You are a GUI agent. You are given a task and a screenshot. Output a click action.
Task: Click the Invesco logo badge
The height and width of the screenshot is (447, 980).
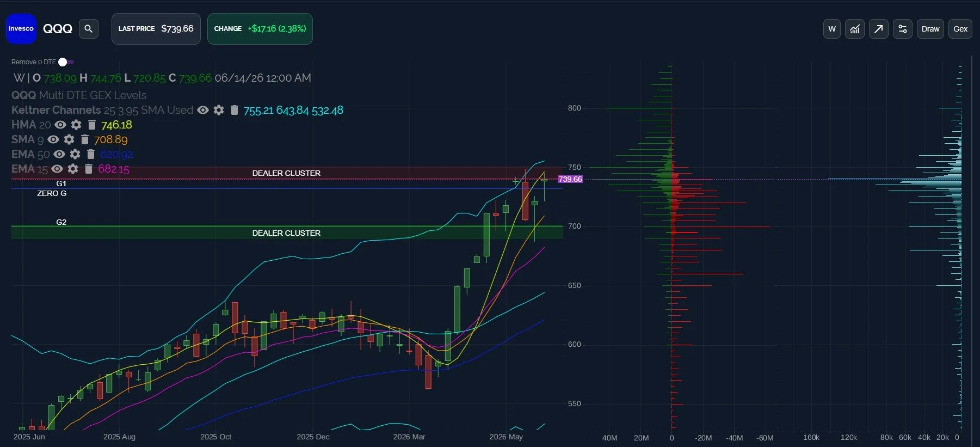pyautogui.click(x=21, y=29)
